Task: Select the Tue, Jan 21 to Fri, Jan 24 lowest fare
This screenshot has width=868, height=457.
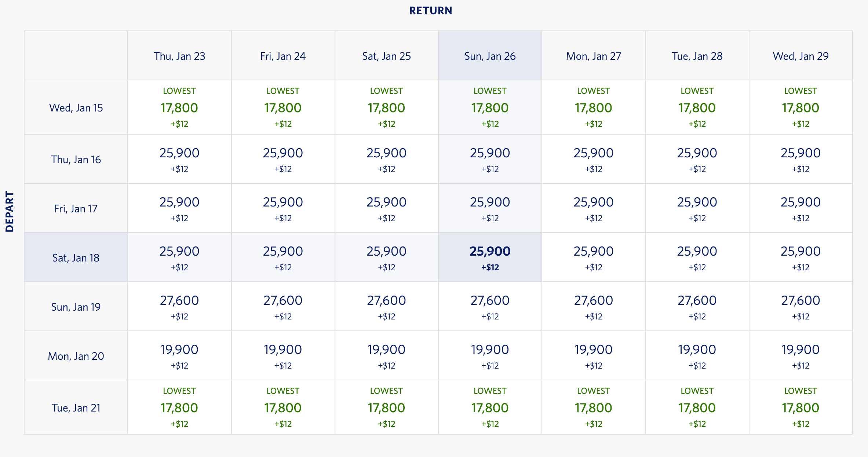Action: click(x=283, y=407)
